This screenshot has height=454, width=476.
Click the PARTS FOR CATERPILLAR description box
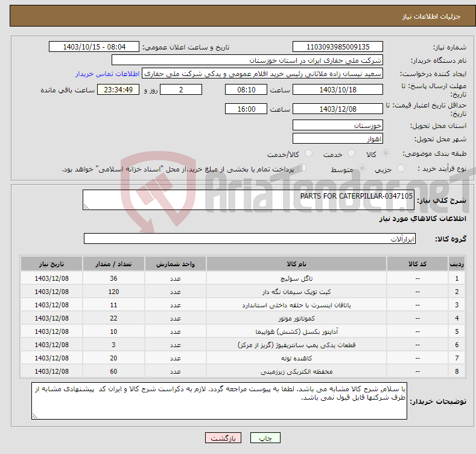[x=249, y=200]
